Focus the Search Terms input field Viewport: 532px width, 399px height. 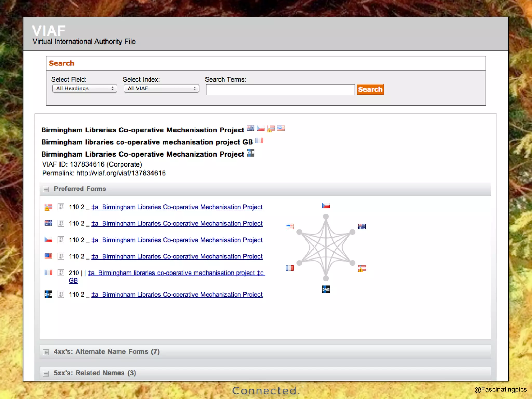click(x=280, y=90)
